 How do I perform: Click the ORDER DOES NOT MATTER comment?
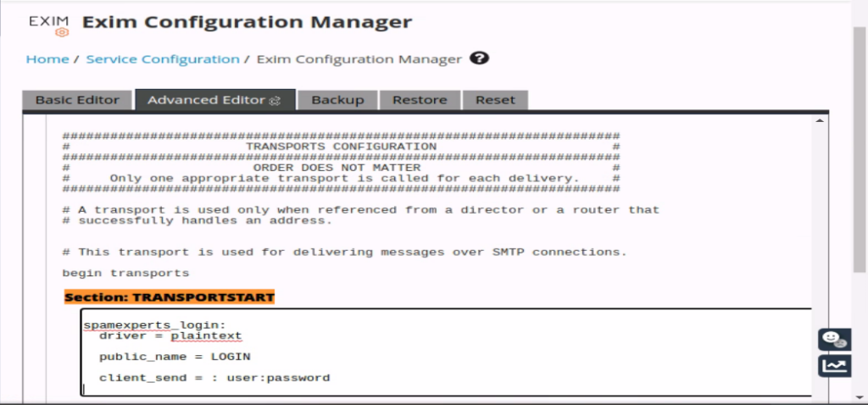pyautogui.click(x=337, y=168)
